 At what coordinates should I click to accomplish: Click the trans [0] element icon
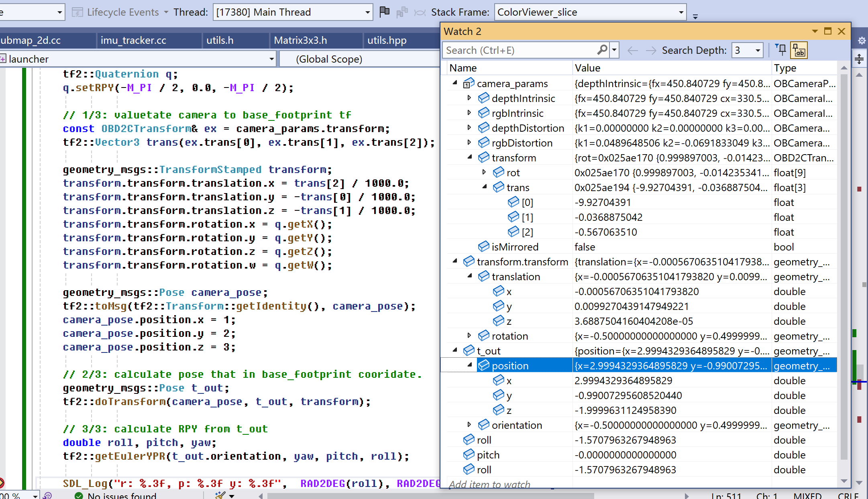(513, 202)
